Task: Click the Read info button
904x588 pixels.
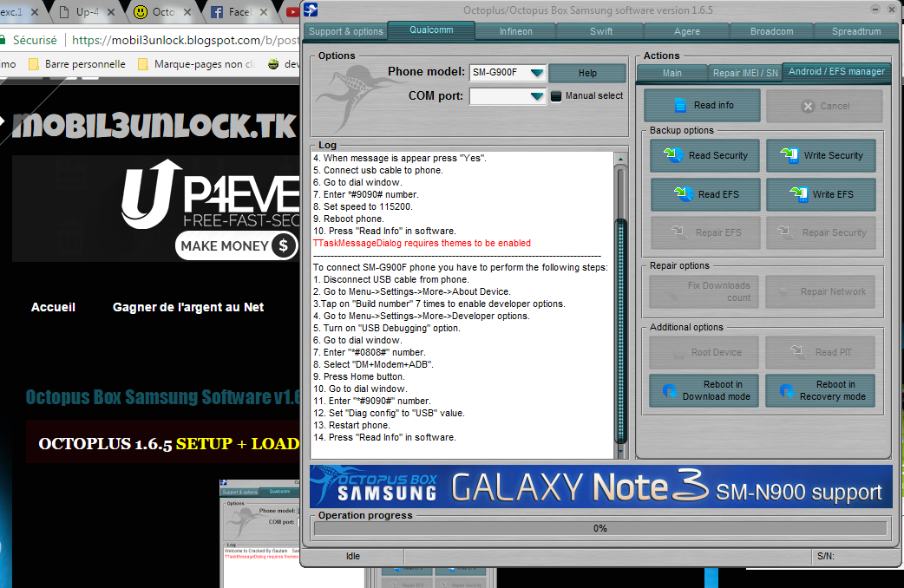Action: coord(702,106)
